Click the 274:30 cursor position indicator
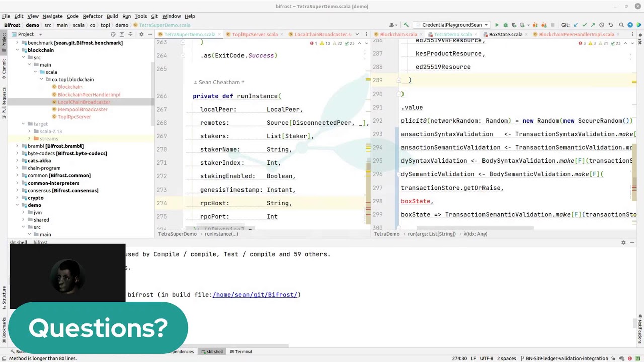Screen dimensions: 644x362 459,358
